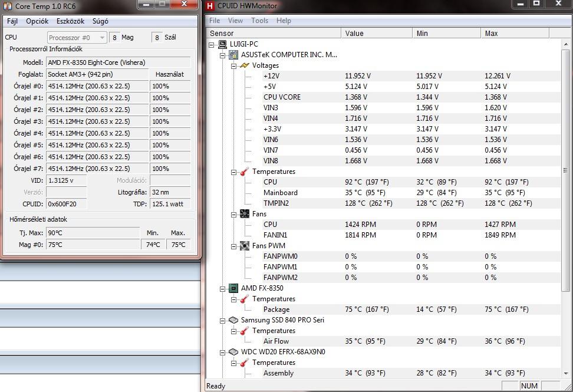Screen dimensions: 573x392
Task: Click the LUIGI-PC computer icon
Action: click(222, 44)
